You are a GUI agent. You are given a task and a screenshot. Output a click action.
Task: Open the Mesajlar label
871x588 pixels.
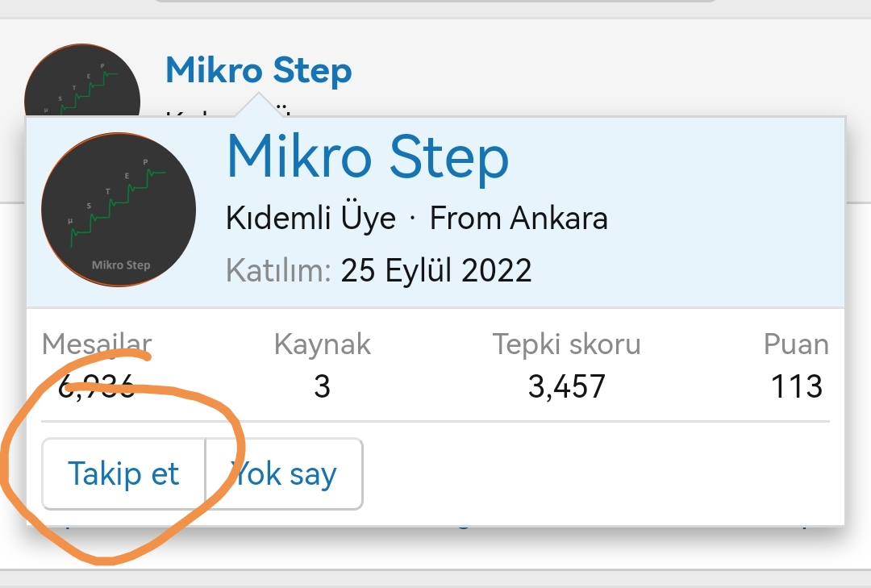click(97, 344)
